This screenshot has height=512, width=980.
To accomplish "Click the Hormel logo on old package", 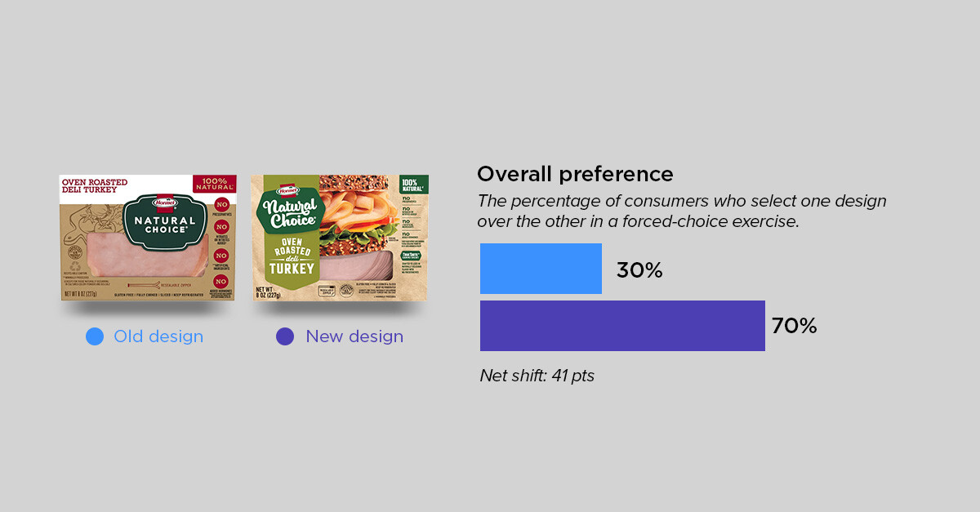I will [158, 200].
